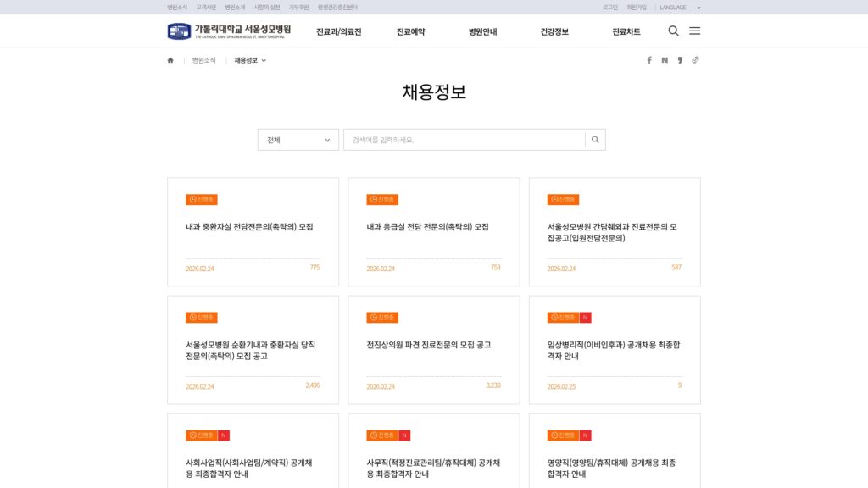Open the hamburger menu in the header
The height and width of the screenshot is (488, 868).
click(x=694, y=30)
